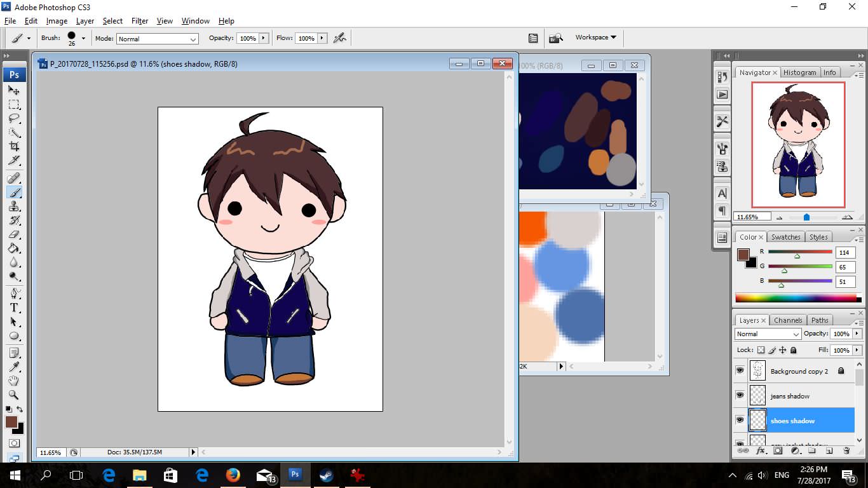Select the Move tool

coord(14,90)
